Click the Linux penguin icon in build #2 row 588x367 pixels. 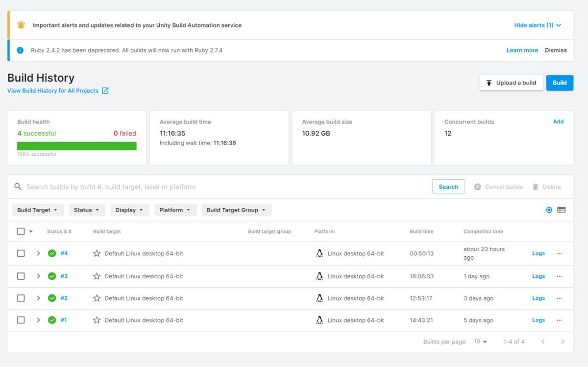(x=319, y=298)
